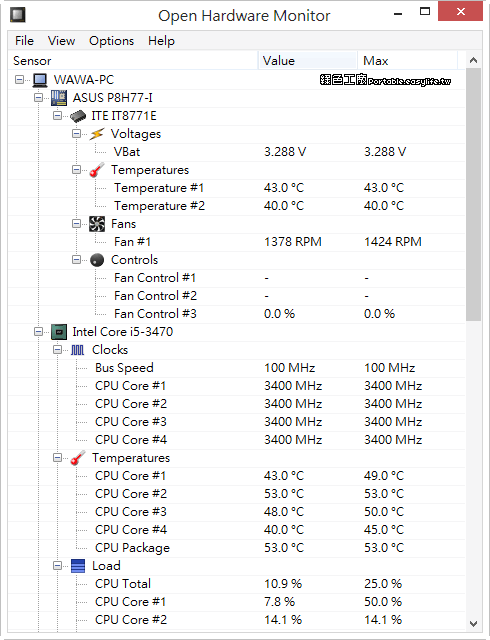Select CPU Core #4 under Clocks
Image resolution: width=490 pixels, height=640 pixels.
pos(237,440)
